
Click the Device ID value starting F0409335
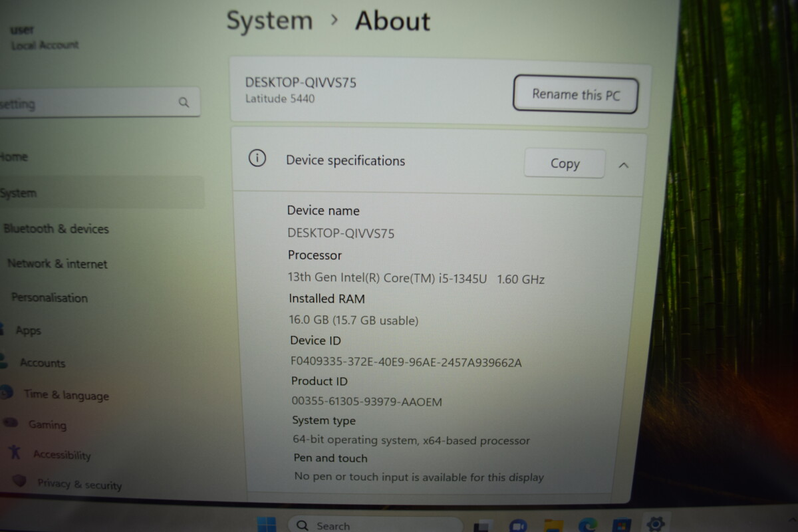[x=406, y=362]
